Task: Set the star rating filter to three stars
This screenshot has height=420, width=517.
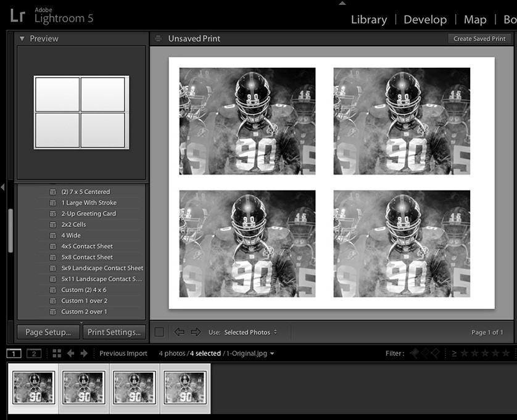Action: coord(484,353)
